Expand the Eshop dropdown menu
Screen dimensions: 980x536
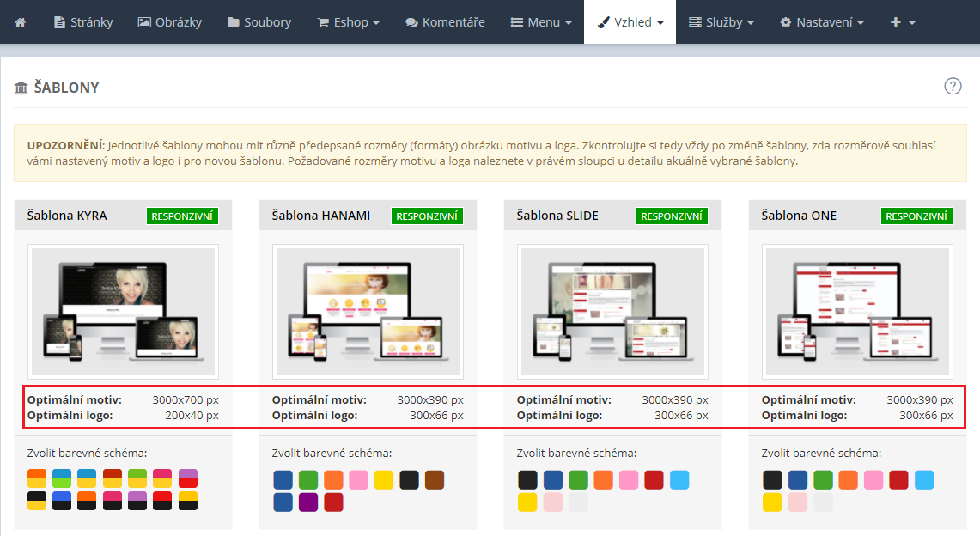click(x=348, y=22)
